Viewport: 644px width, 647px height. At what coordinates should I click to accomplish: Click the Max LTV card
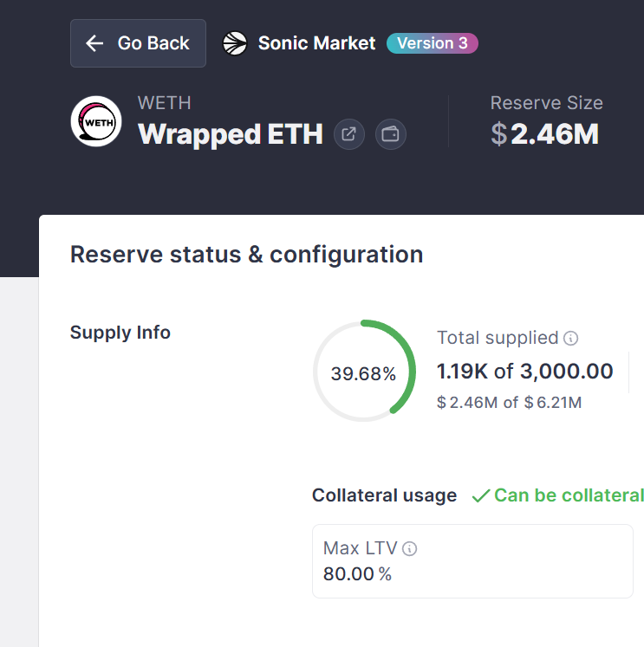pyautogui.click(x=472, y=561)
